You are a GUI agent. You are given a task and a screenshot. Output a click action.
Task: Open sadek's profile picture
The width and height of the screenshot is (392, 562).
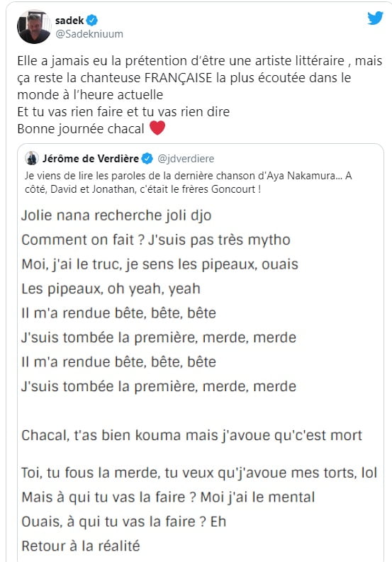pos(34,27)
